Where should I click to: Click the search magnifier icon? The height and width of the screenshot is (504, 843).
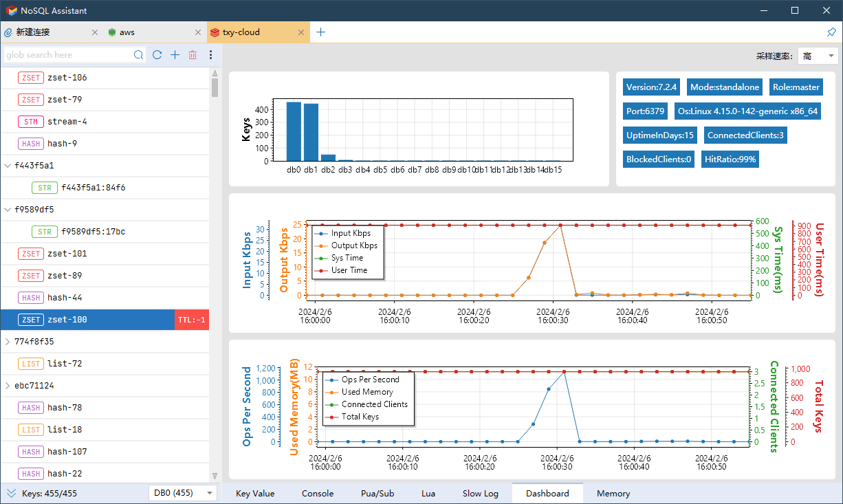tap(139, 55)
